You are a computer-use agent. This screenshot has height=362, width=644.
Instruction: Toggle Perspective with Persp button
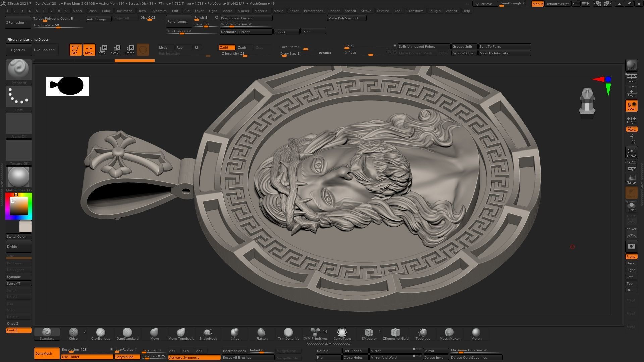[631, 79]
